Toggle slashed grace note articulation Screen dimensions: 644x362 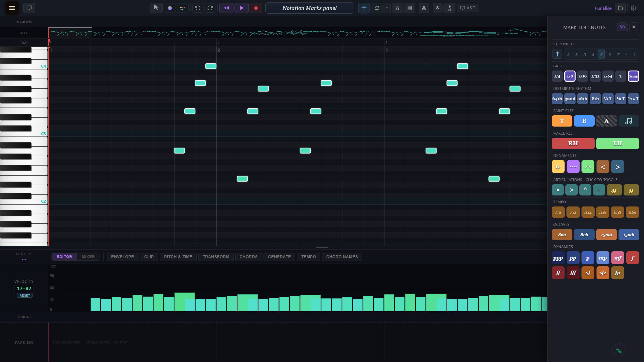click(614, 190)
